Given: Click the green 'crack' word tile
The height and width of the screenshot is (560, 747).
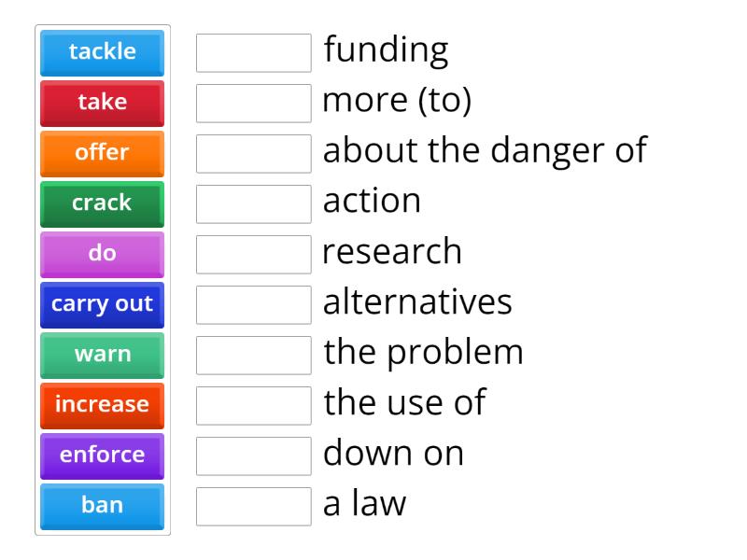Looking at the screenshot, I should point(102,203).
